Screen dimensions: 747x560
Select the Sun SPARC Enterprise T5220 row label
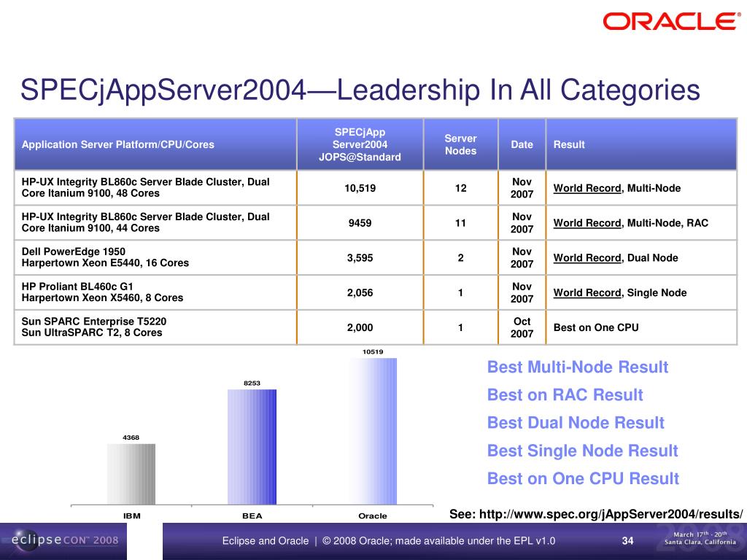tap(94, 327)
